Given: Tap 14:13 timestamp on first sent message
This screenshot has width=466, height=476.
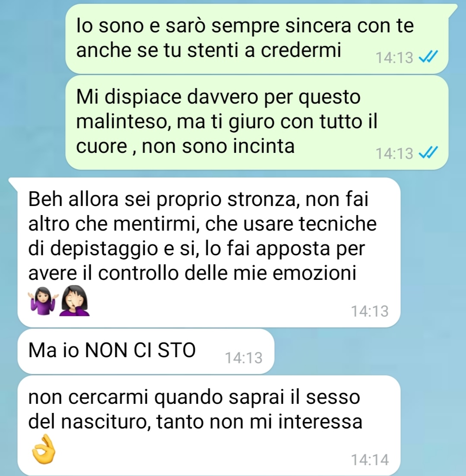Looking at the screenshot, I should click(394, 58).
